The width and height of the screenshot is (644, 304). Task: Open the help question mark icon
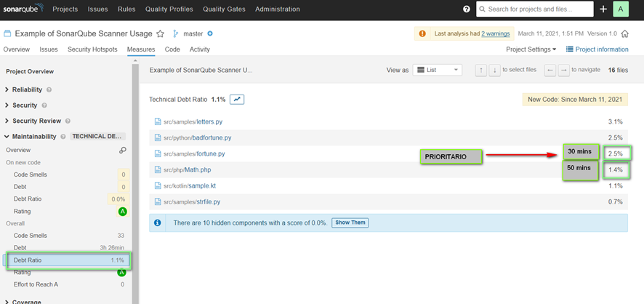pos(466,9)
